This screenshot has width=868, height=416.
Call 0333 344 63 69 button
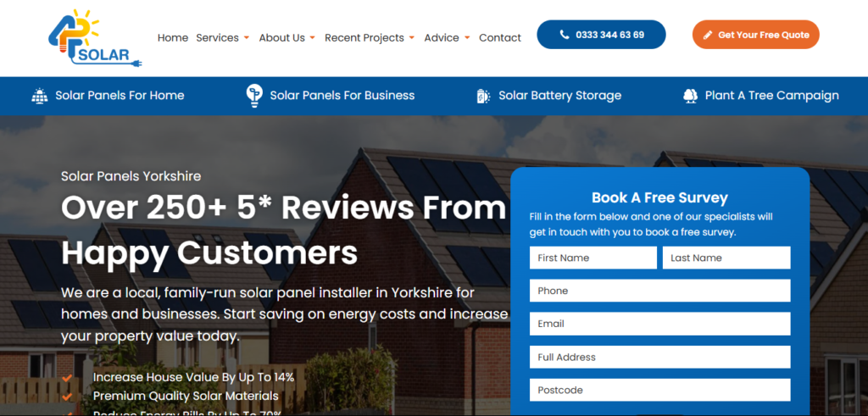coord(601,35)
